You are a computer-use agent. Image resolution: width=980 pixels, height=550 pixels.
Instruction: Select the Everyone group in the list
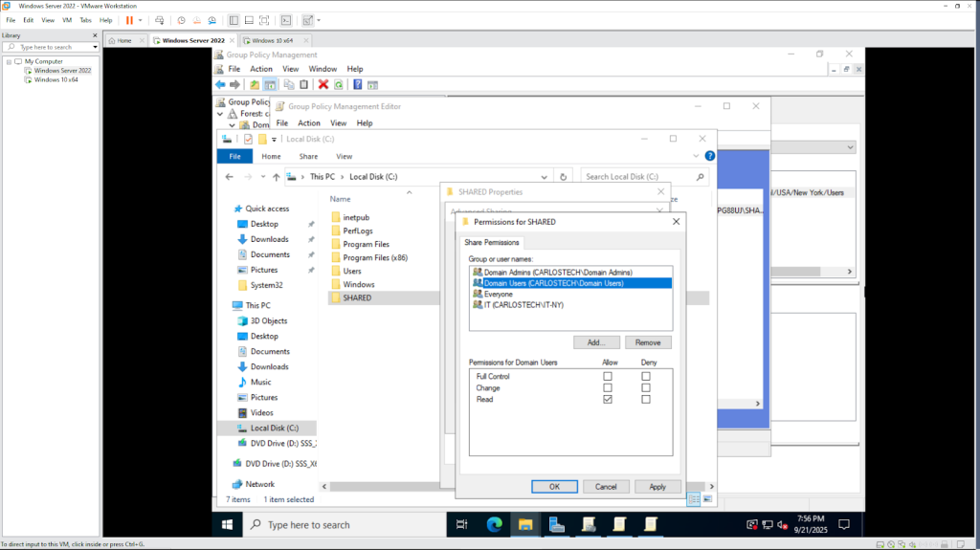coord(498,294)
